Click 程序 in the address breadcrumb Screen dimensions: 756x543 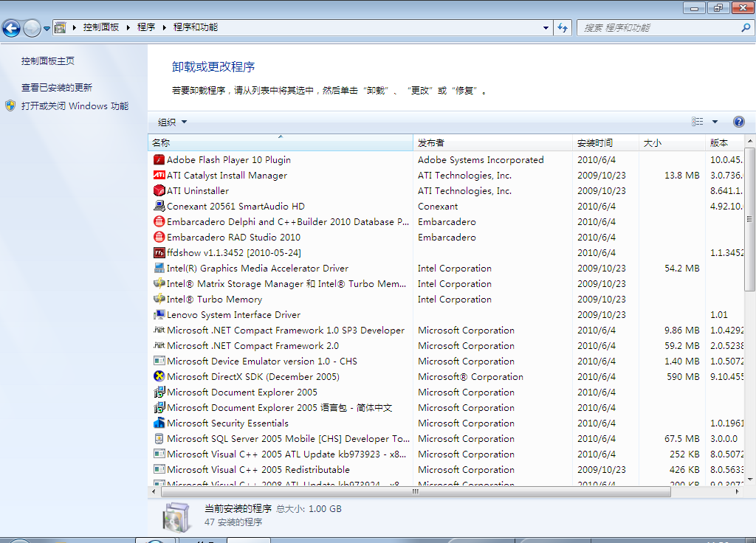point(146,27)
